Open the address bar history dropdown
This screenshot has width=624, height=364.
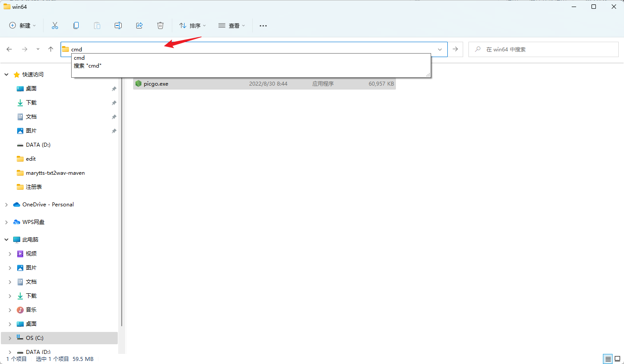tap(440, 49)
